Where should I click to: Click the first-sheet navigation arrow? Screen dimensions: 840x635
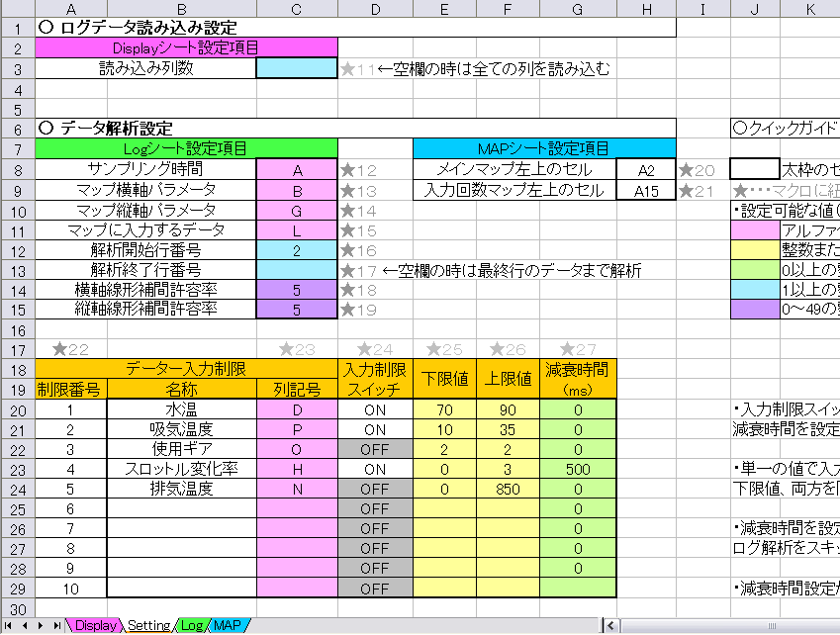tap(8, 625)
